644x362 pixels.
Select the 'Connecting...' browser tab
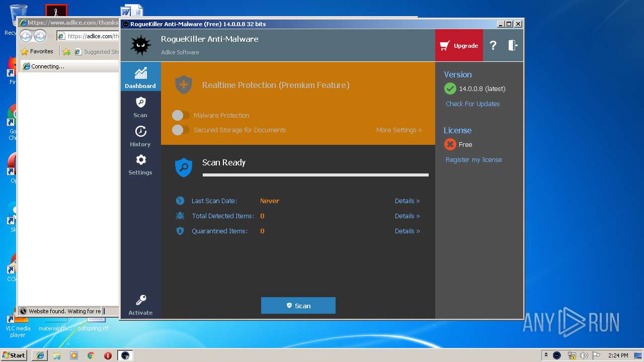tap(69, 66)
